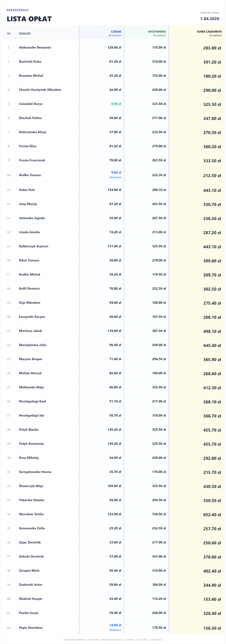Image resolution: width=226 pixels, height=644 pixels.
Task: Click the 728.50 zł meal amount
Action: pos(159,514)
